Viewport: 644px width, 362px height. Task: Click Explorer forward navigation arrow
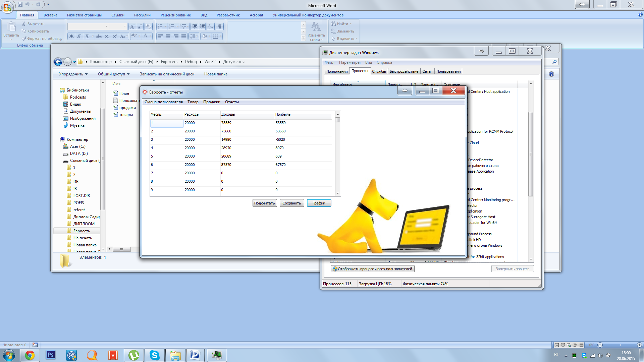(x=67, y=62)
